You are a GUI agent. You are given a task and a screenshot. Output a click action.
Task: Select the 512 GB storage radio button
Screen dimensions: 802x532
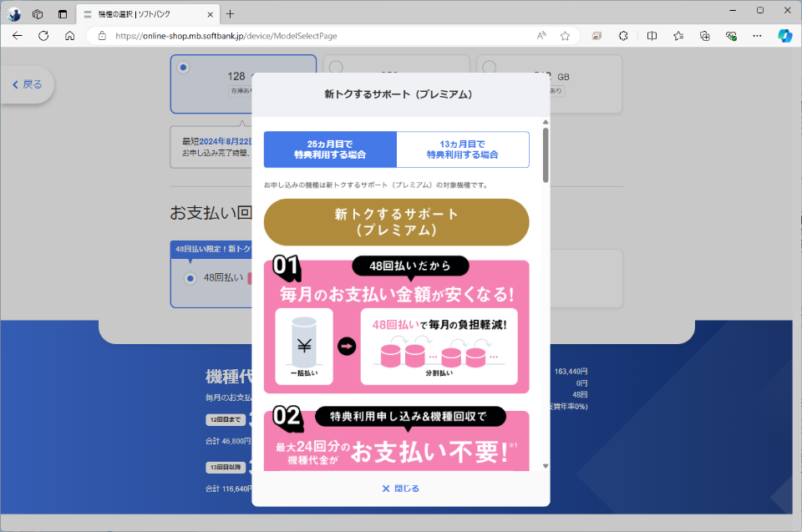pyautogui.click(x=488, y=67)
